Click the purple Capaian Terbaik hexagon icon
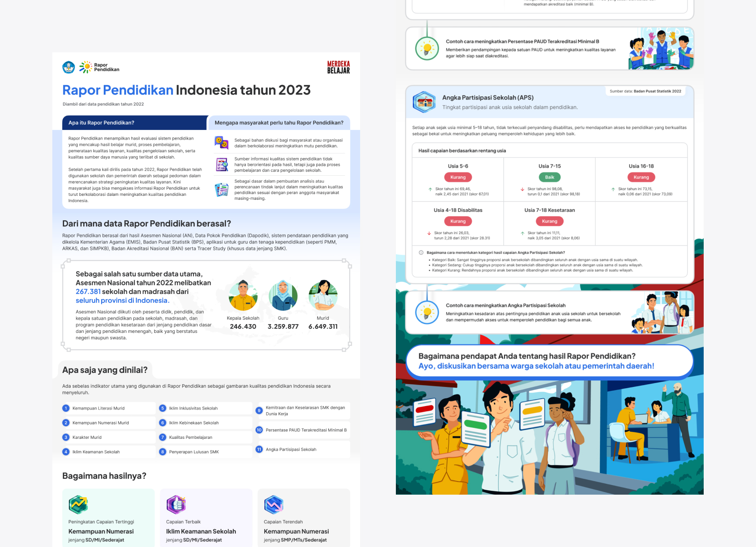Viewport: 756px width, 547px height. pos(176,505)
